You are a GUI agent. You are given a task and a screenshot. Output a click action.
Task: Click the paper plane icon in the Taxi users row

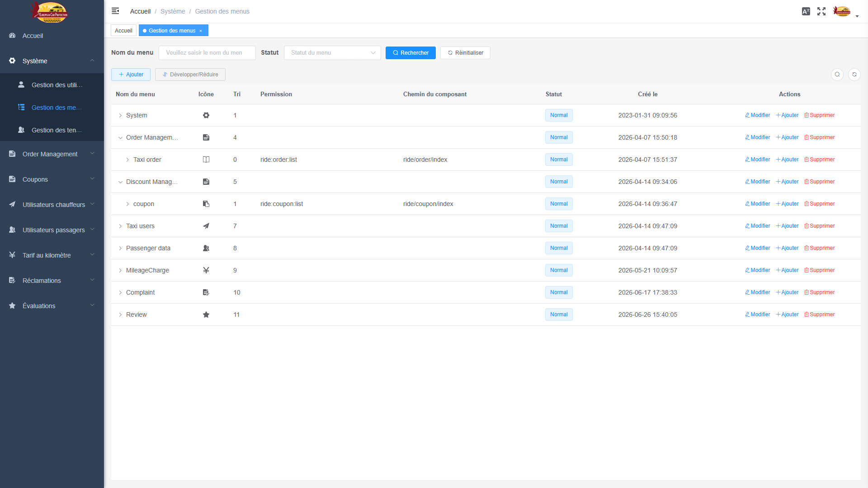[206, 226]
